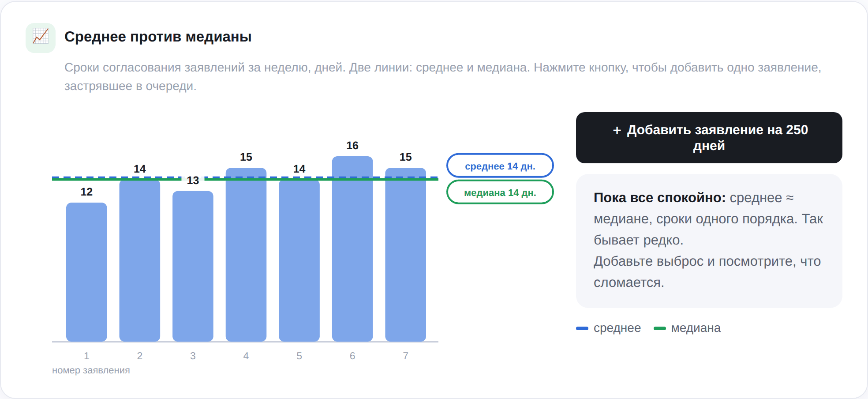Select the bar for application 6

click(x=352, y=249)
